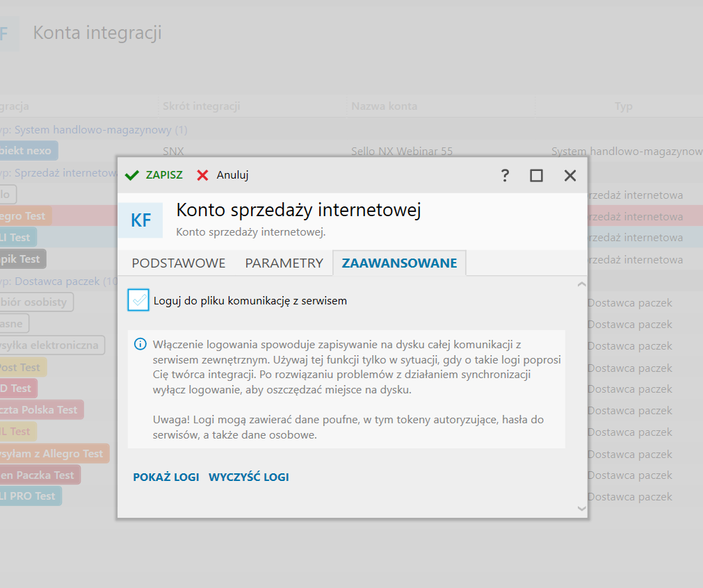Click the red X Anuluj cancel button
The height and width of the screenshot is (588, 703).
coord(223,175)
